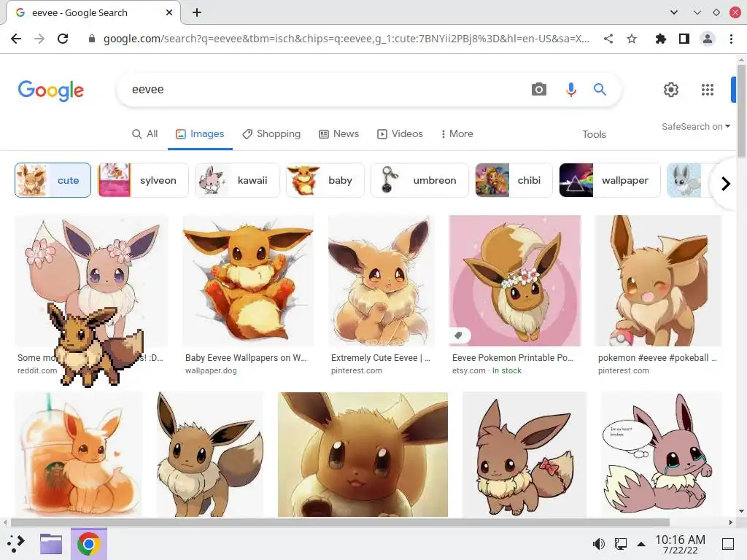Visit the etsy.com source link
This screenshot has height=560, width=747.
click(x=469, y=370)
